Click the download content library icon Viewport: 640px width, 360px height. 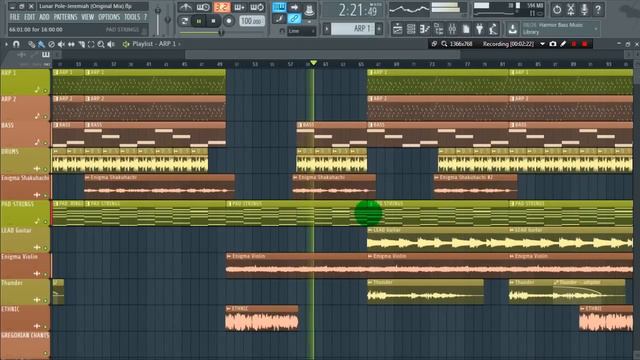tap(512, 29)
